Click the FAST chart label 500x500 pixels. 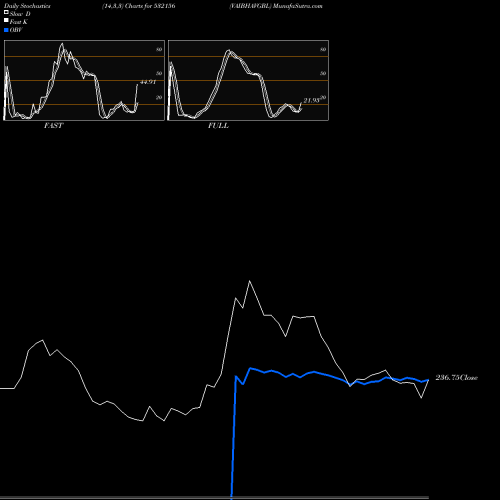53,126
